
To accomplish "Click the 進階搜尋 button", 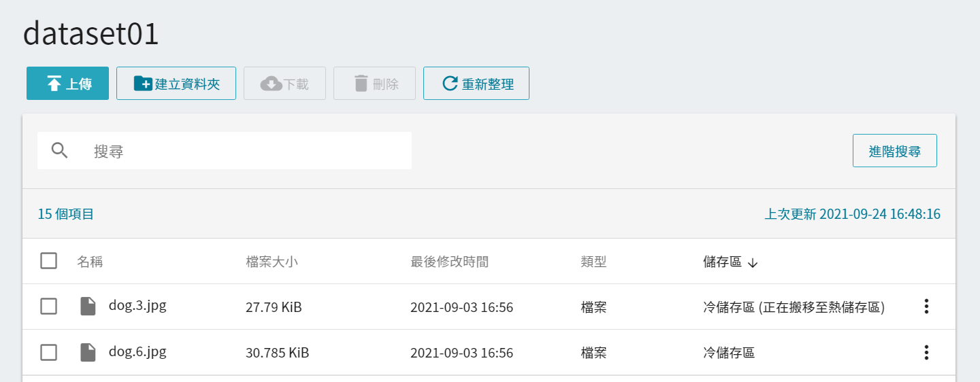I will pyautogui.click(x=894, y=151).
